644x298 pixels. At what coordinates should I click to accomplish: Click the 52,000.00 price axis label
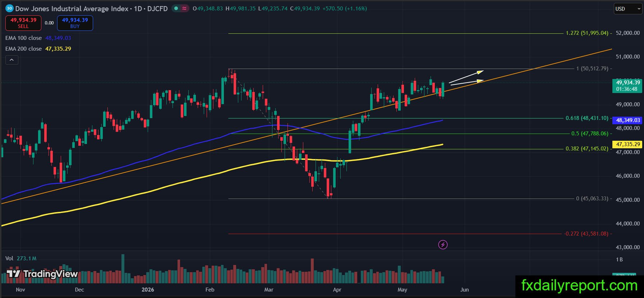click(628, 33)
